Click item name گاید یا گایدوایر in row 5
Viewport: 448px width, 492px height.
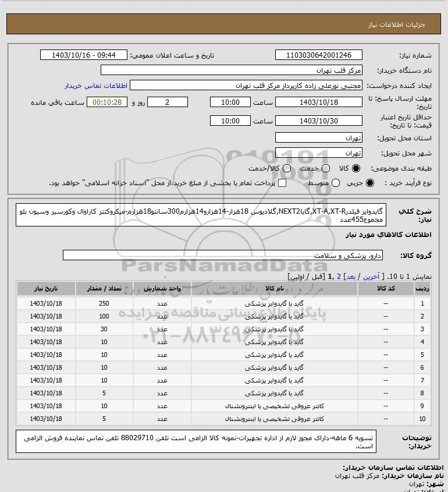[x=274, y=355]
